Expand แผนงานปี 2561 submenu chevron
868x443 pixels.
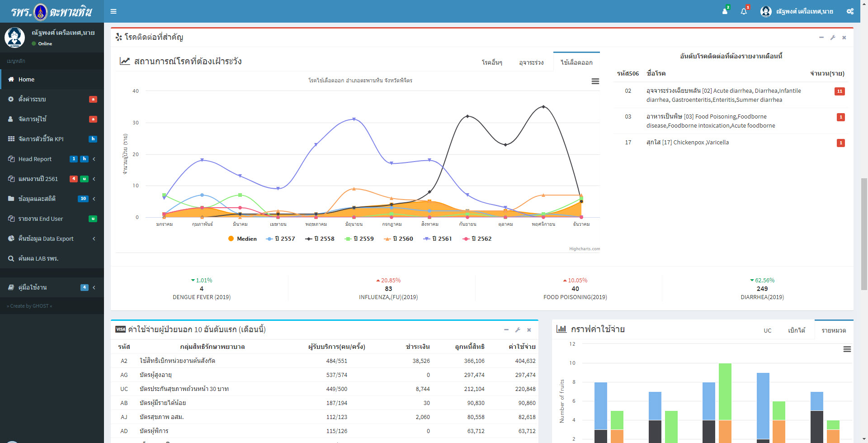point(94,179)
